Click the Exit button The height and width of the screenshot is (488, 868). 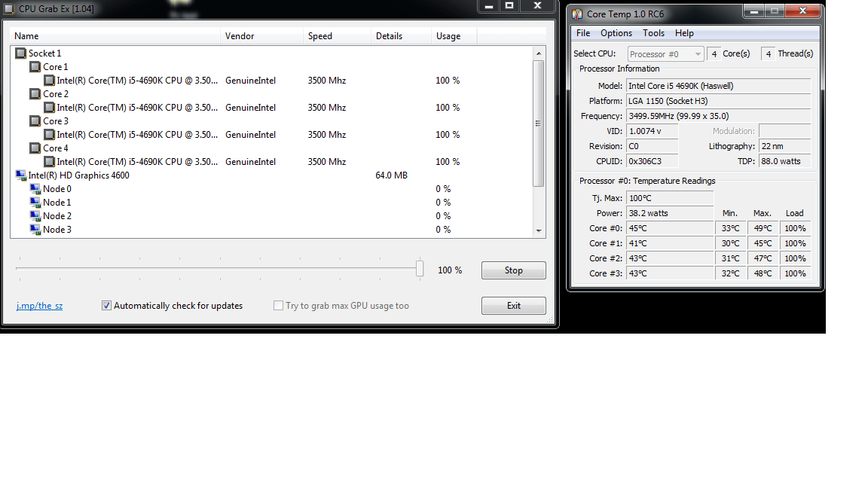pos(514,306)
